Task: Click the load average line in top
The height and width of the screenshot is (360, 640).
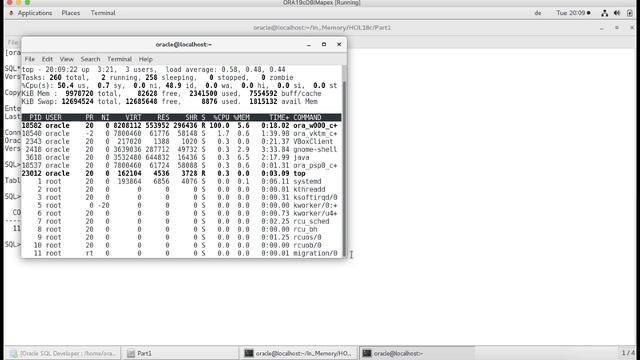Action: point(153,70)
